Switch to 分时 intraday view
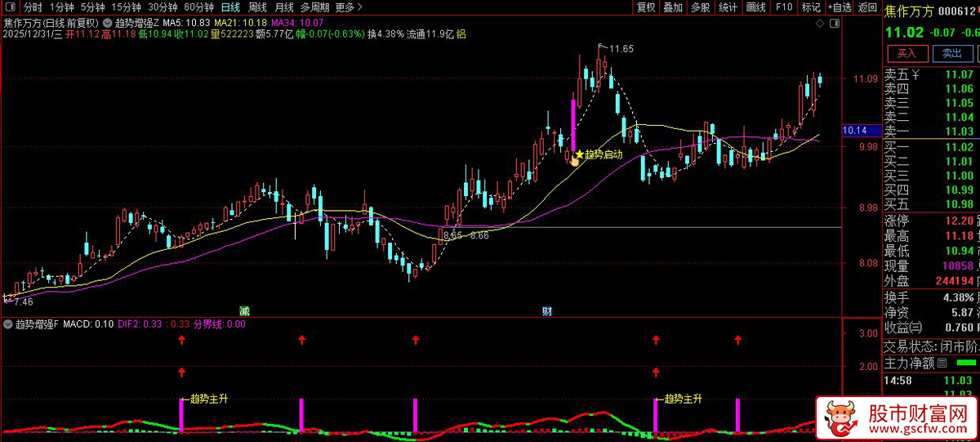This screenshot has height=442, width=980. [32, 7]
